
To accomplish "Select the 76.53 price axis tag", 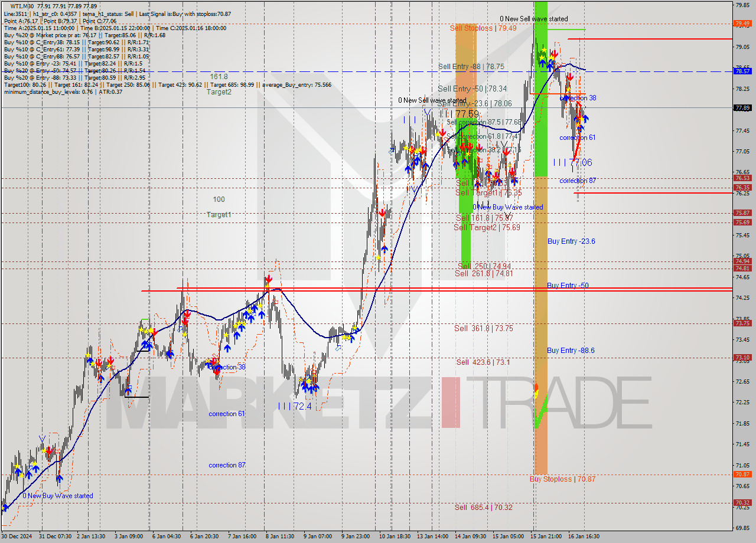I will click(x=742, y=178).
